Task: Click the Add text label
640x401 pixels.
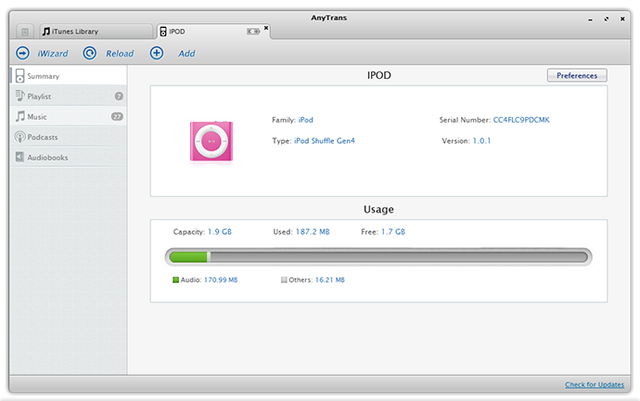Action: 187,53
